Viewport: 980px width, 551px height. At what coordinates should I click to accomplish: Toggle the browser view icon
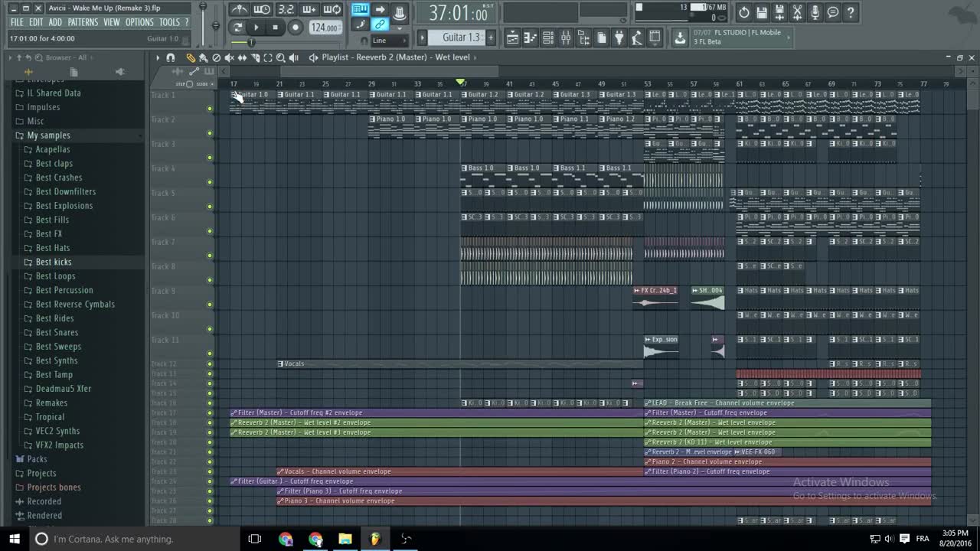tap(584, 37)
